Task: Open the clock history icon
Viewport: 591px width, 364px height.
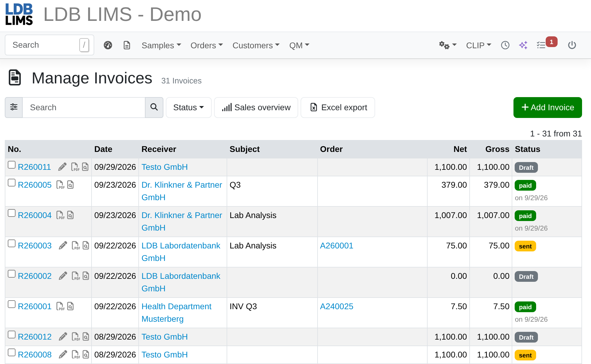Action: click(505, 45)
